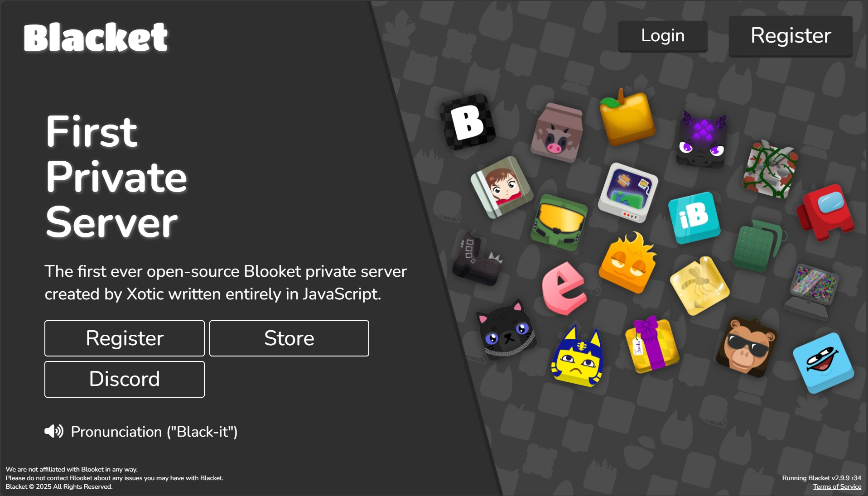
Task: Open the Terms of Service link
Action: [837, 486]
